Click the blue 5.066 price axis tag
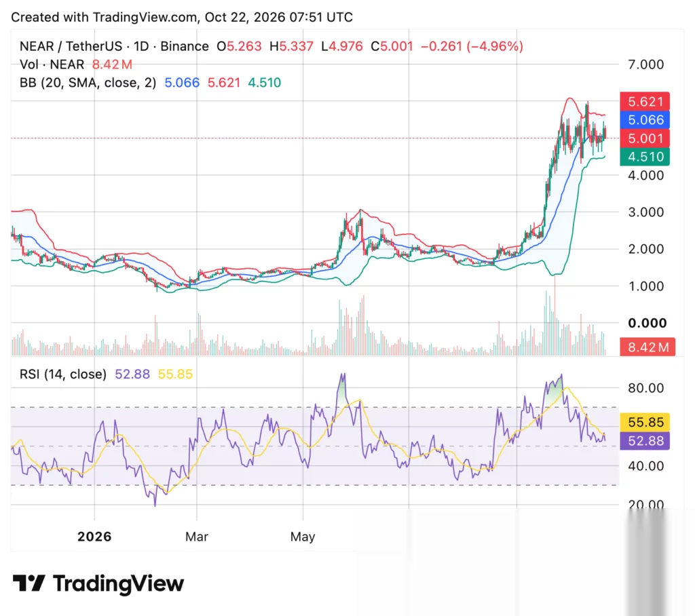The image size is (695, 616). coord(645,119)
